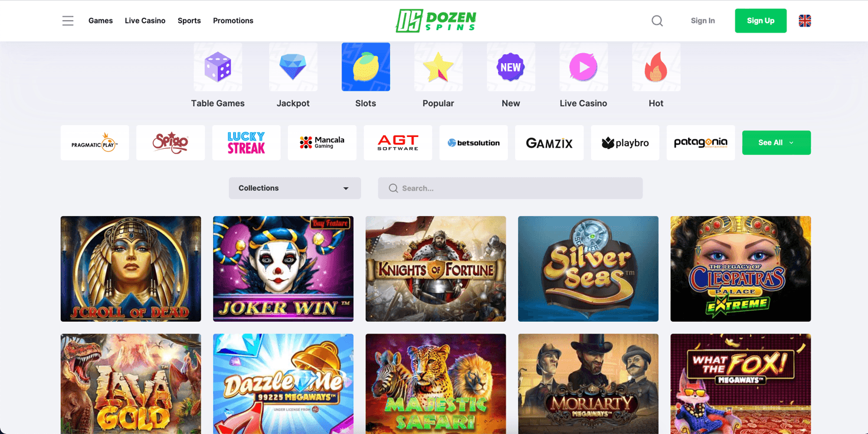Expand See All providers list
The image size is (868, 434).
(x=777, y=143)
